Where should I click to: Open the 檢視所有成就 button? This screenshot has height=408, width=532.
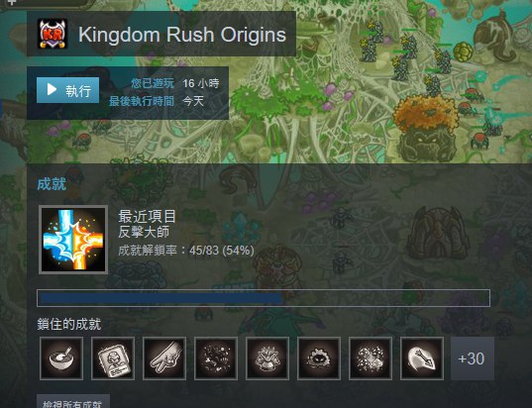[73, 401]
